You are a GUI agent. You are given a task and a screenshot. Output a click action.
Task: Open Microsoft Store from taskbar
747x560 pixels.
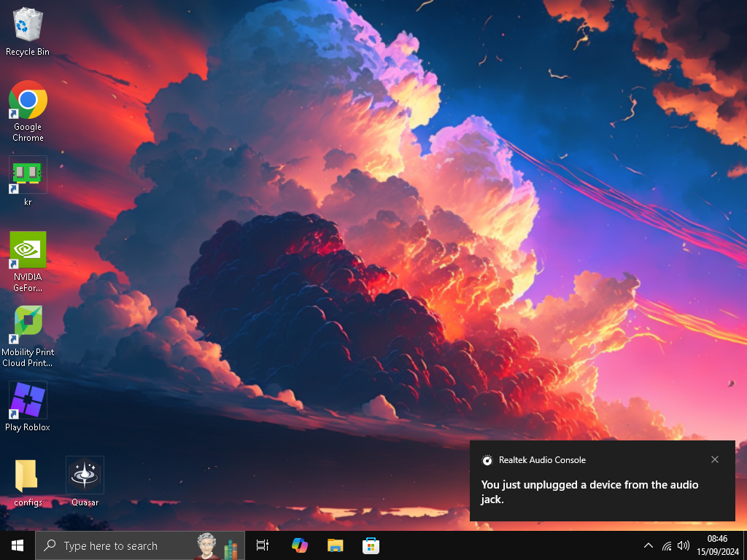[x=371, y=545]
